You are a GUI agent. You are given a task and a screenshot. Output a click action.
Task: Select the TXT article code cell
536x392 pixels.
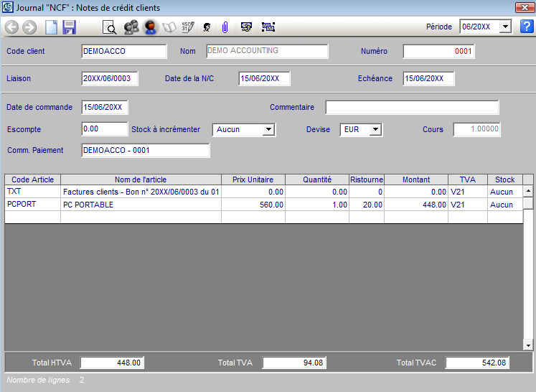click(x=33, y=192)
